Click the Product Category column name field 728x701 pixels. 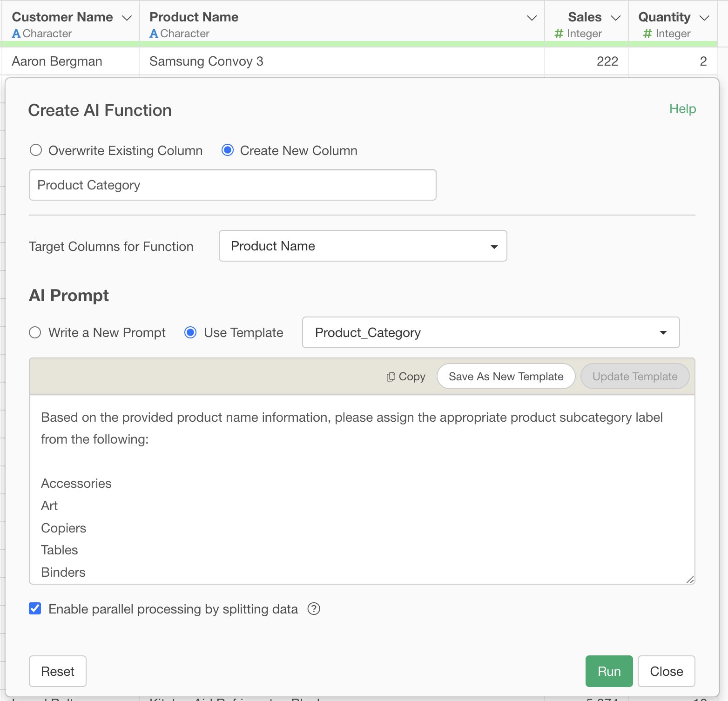(232, 185)
